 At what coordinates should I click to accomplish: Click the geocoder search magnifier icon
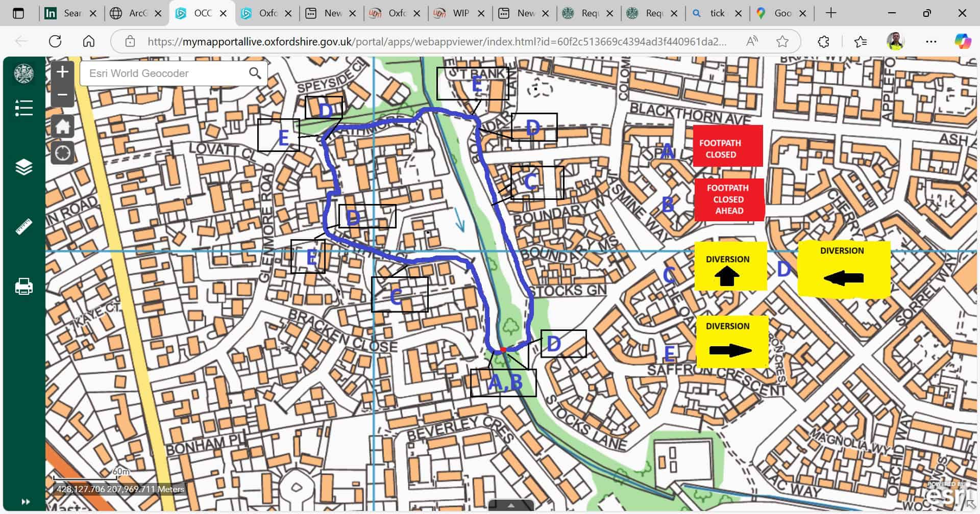tap(255, 73)
